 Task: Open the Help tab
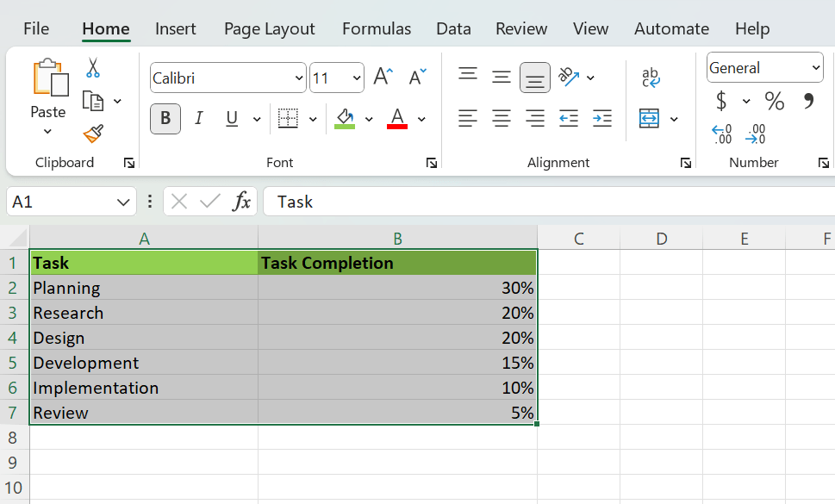pos(752,28)
